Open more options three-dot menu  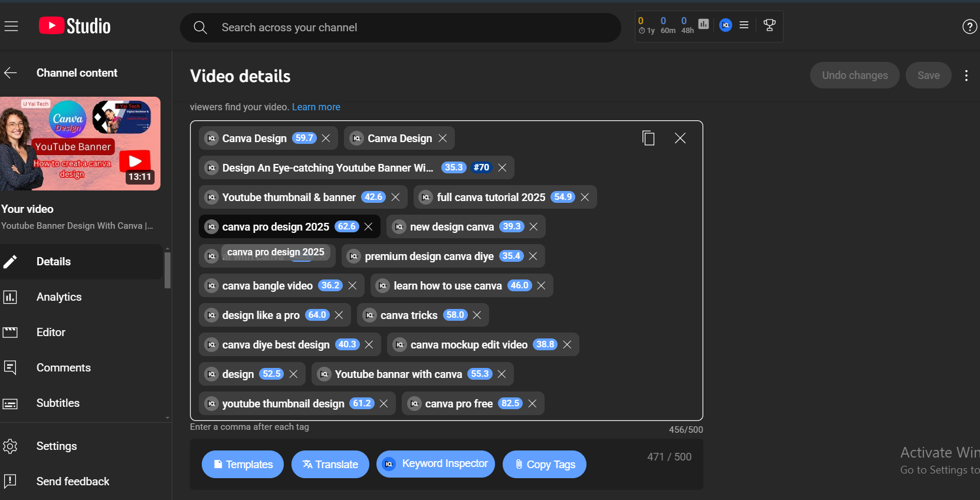pyautogui.click(x=966, y=75)
